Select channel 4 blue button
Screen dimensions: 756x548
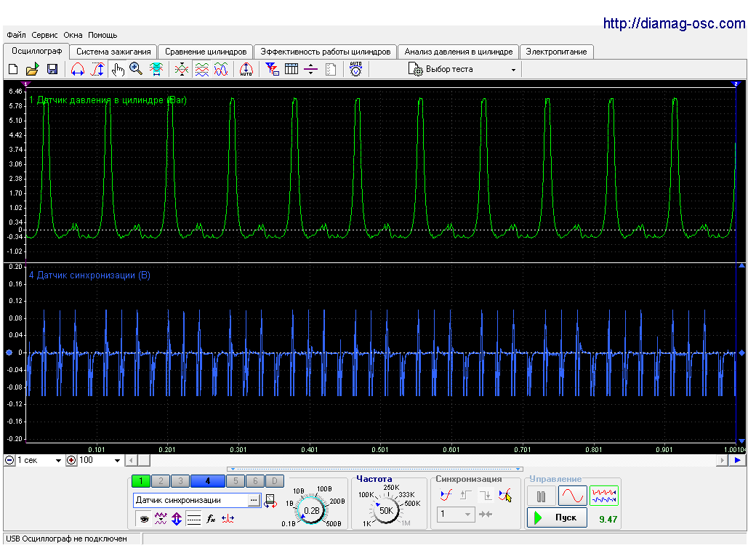pos(208,480)
